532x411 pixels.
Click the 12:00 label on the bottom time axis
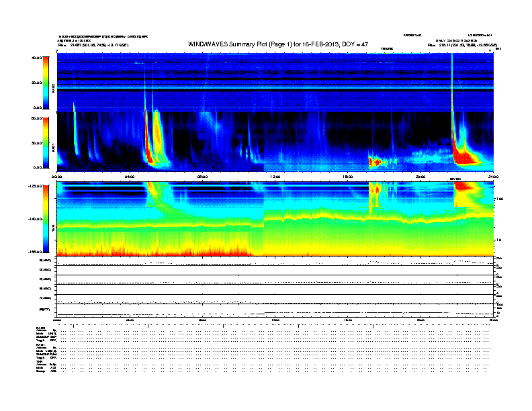click(x=275, y=320)
